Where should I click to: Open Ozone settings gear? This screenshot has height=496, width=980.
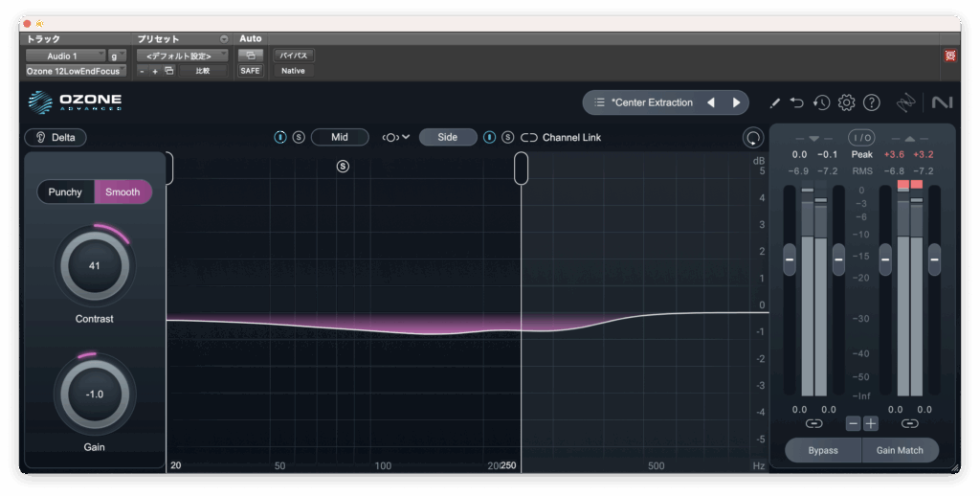846,102
